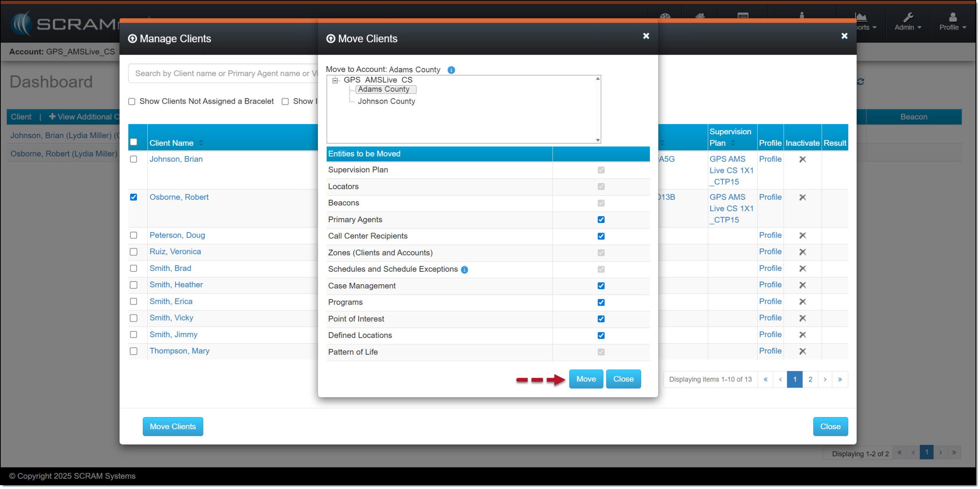Go to next clients page arrow

click(825, 380)
